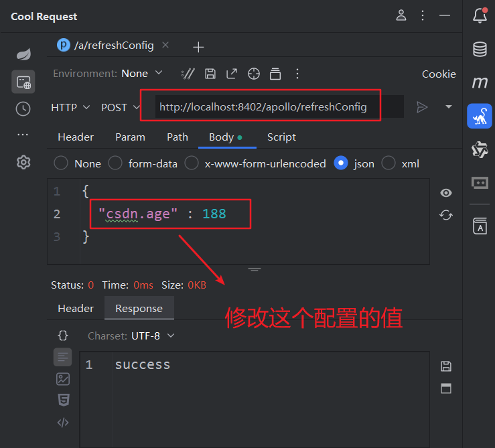Screen dimensions: 495x448
Task: Click the window layout icon below response save
Action: click(445, 388)
